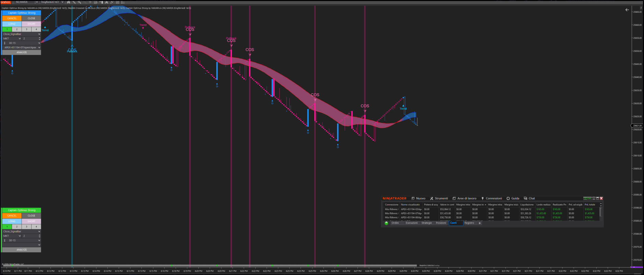Image resolution: width=644 pixels, height=275 pixels.
Task: Open the drawing tools pencil icon
Action: click(x=74, y=2)
